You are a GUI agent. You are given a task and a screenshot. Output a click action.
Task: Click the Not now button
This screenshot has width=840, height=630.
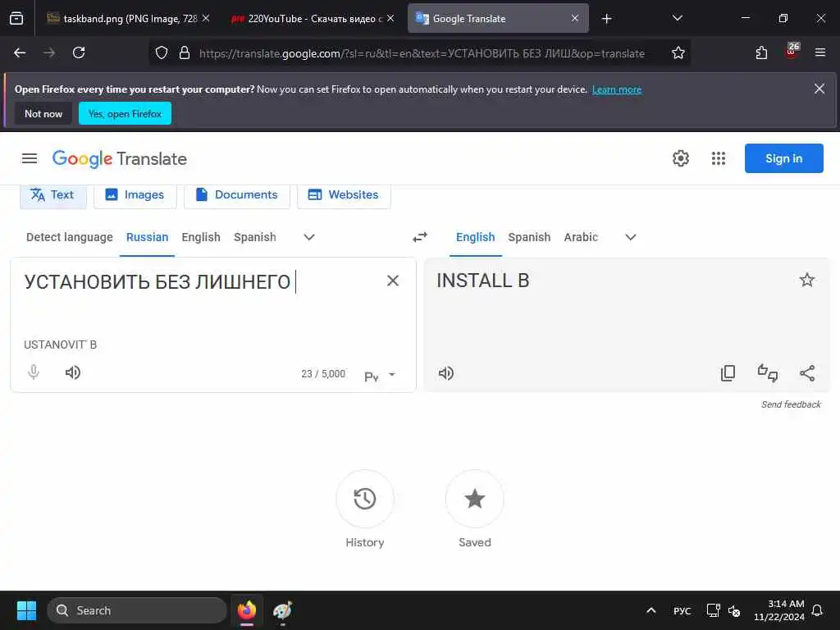[43, 113]
